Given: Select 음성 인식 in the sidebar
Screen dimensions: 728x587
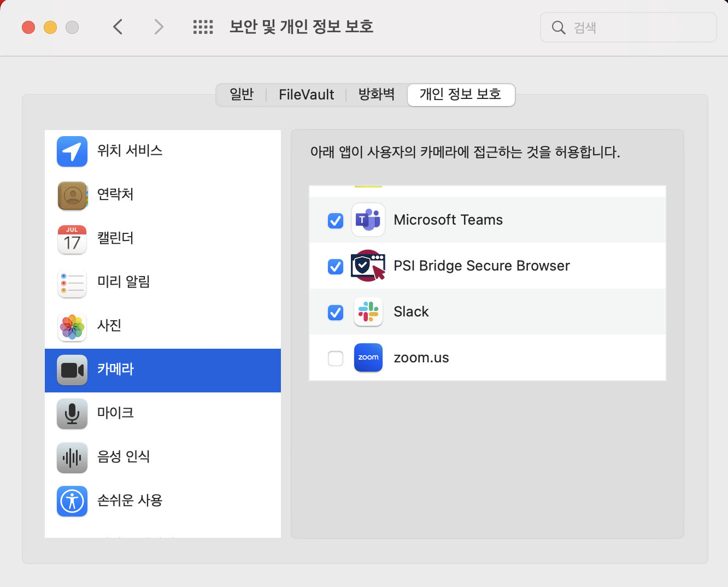Looking at the screenshot, I should tap(163, 457).
